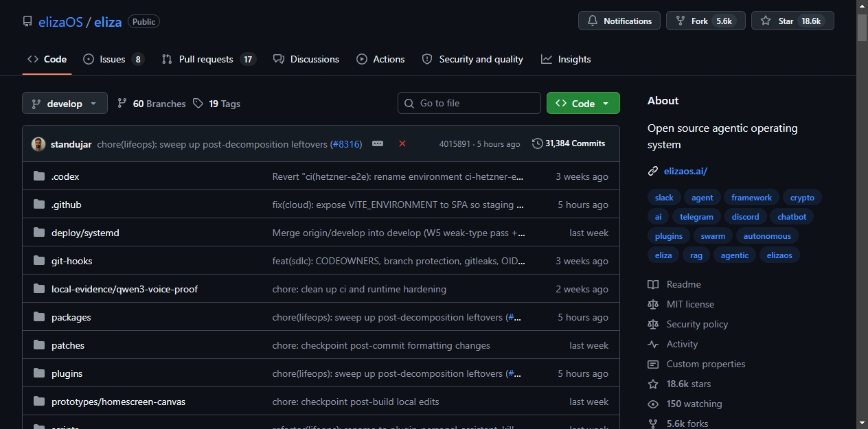This screenshot has height=429, width=868.
Task: Fork the repository with the Fork button
Action: 705,21
